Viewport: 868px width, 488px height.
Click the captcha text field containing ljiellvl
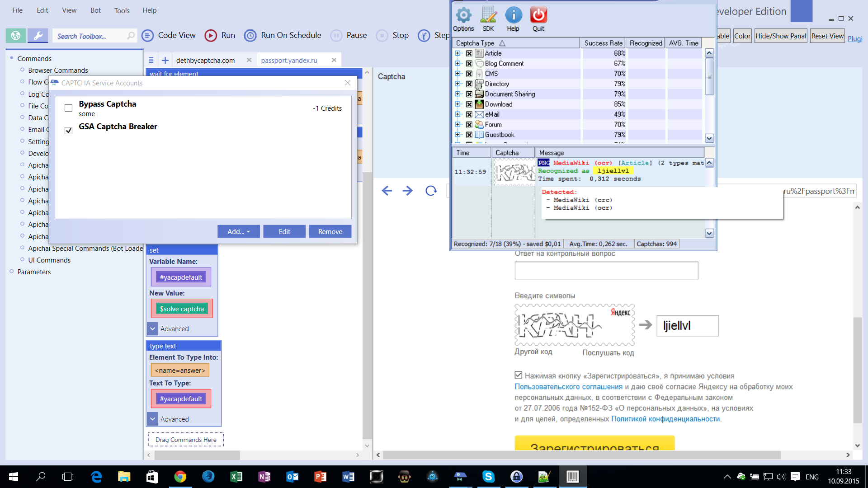coord(687,325)
